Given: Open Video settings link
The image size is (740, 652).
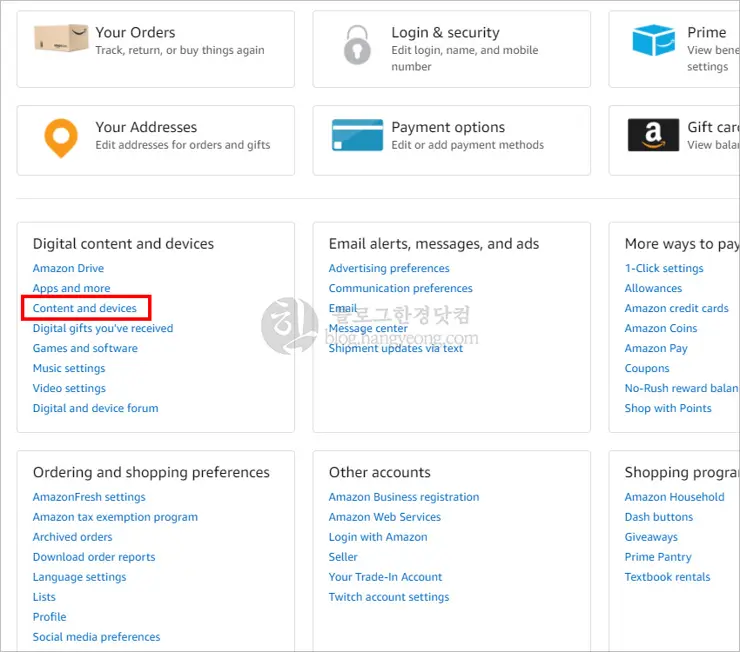Looking at the screenshot, I should pyautogui.click(x=69, y=388).
